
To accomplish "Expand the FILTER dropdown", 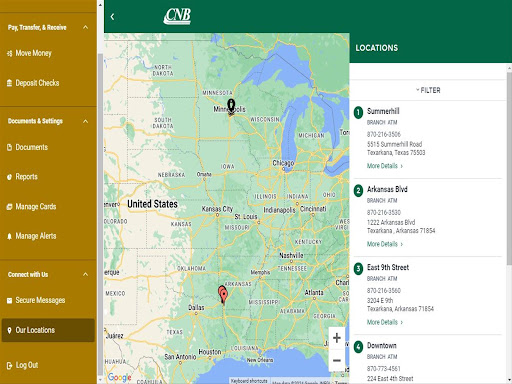I will [x=428, y=90].
